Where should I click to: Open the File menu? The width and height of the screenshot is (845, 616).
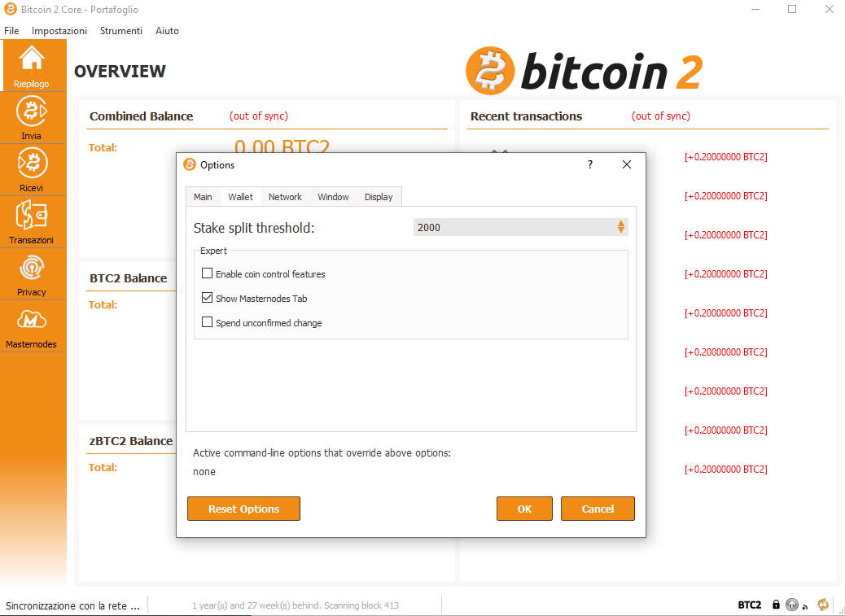[x=11, y=31]
